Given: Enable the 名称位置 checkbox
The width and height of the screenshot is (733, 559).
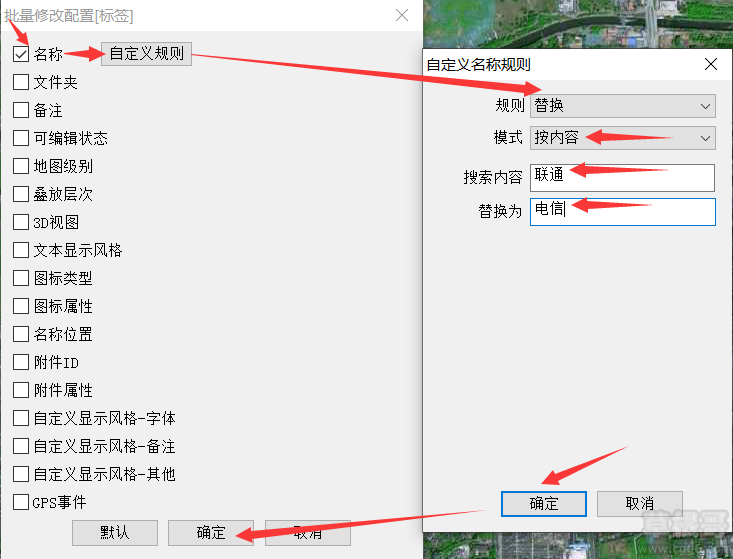Looking at the screenshot, I should (x=21, y=334).
